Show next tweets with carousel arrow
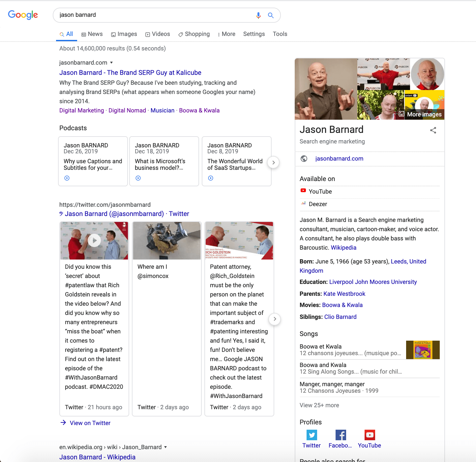This screenshot has height=462, width=476. 275,319
